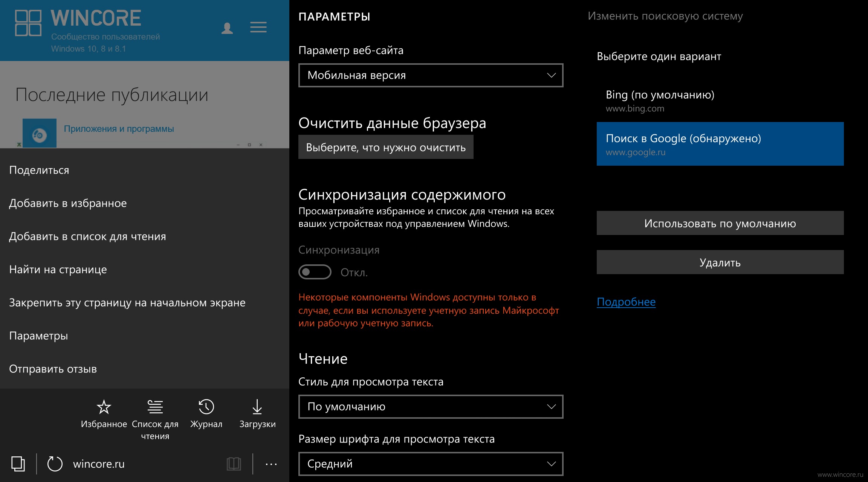
Task: Click the WINCORE user profile icon
Action: pyautogui.click(x=227, y=28)
